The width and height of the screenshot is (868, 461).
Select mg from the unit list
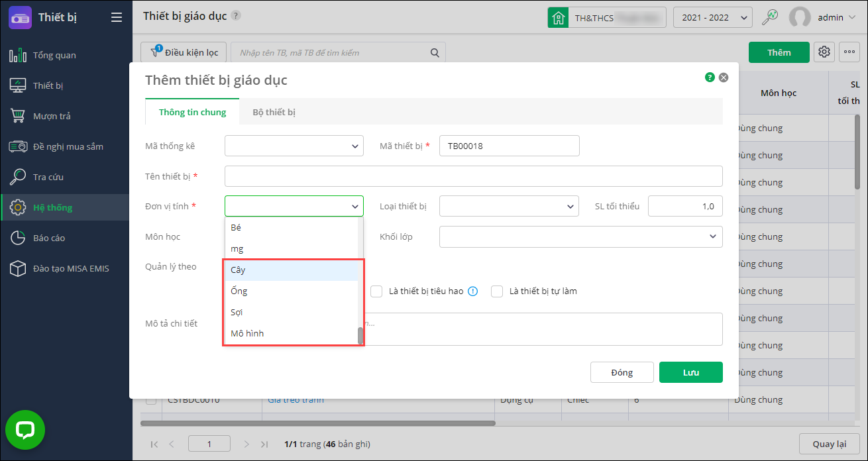[292, 248]
